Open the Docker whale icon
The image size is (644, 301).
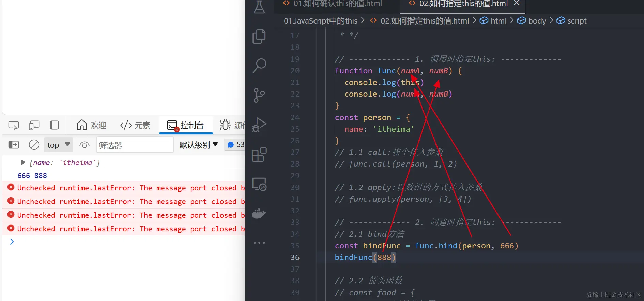259,214
